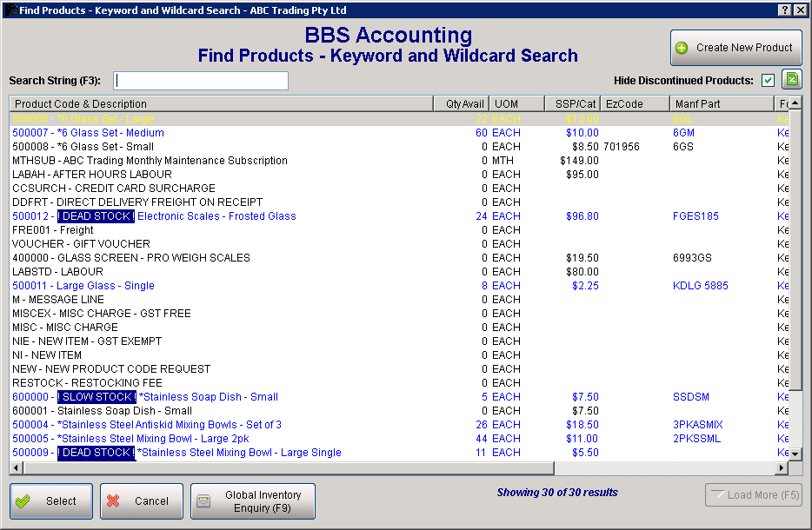This screenshot has width=812, height=530.
Task: Toggle Hide Discontinued Products checkbox
Action: pos(768,81)
